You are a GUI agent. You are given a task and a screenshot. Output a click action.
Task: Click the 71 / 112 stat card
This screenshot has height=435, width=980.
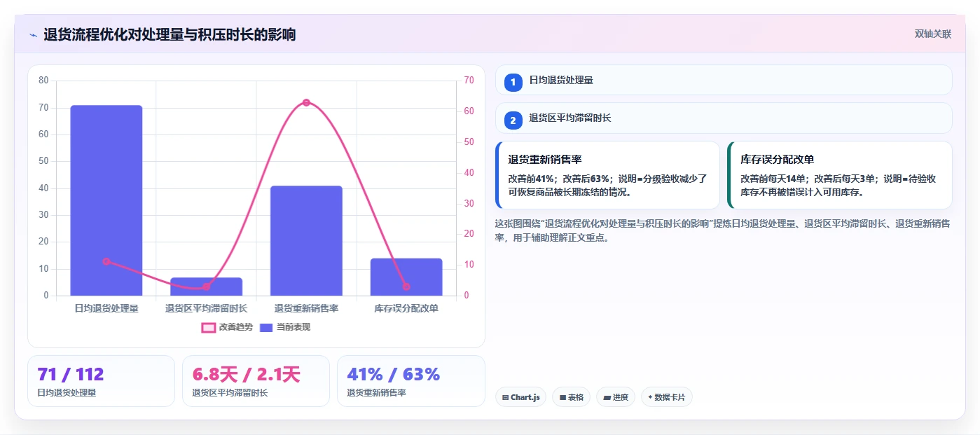coord(101,381)
